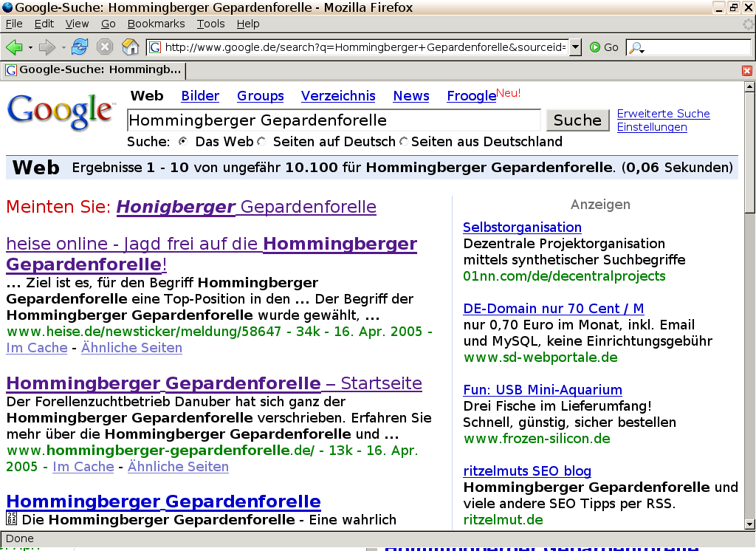The height and width of the screenshot is (551, 756).
Task: Open the Froogle link
Action: tap(472, 96)
